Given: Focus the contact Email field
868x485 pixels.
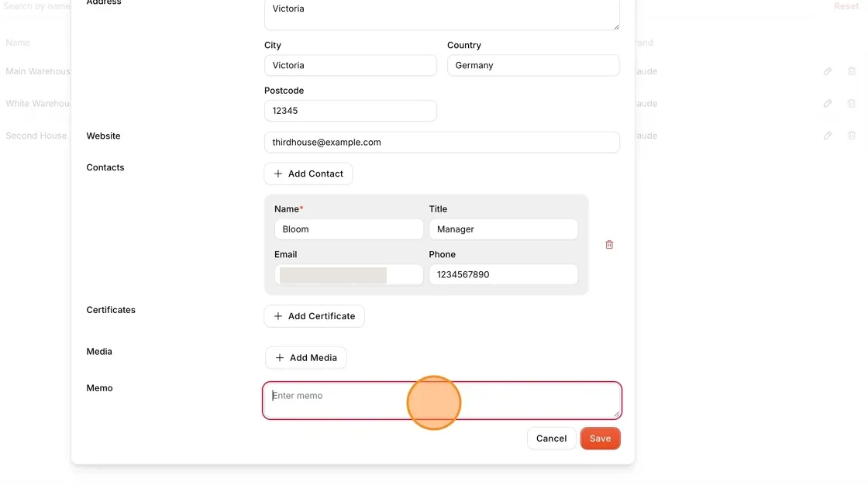Looking at the screenshot, I should (x=349, y=274).
